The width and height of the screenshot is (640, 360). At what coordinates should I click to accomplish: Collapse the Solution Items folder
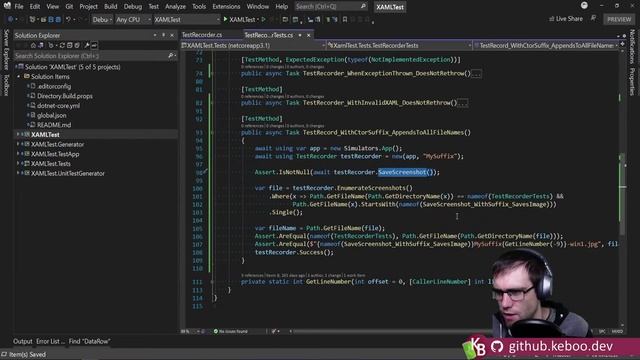tap(18, 77)
